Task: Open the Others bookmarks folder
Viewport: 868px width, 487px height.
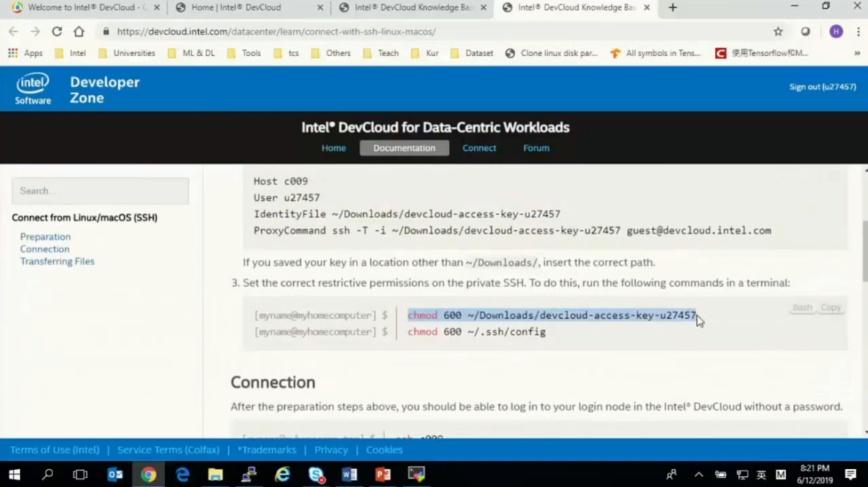Action: (x=331, y=53)
